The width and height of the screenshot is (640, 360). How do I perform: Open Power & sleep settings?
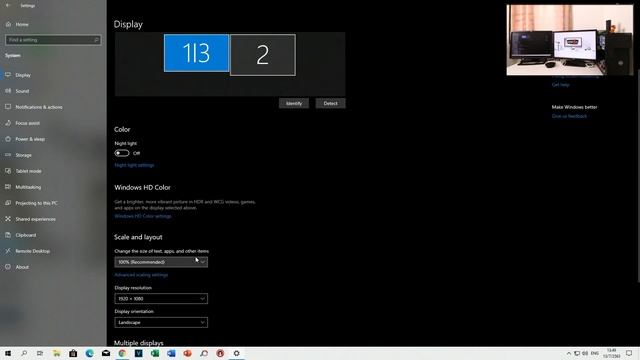(30, 139)
